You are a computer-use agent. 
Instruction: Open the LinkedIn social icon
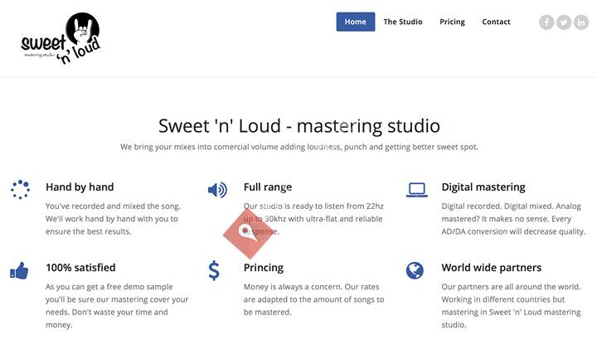(580, 22)
